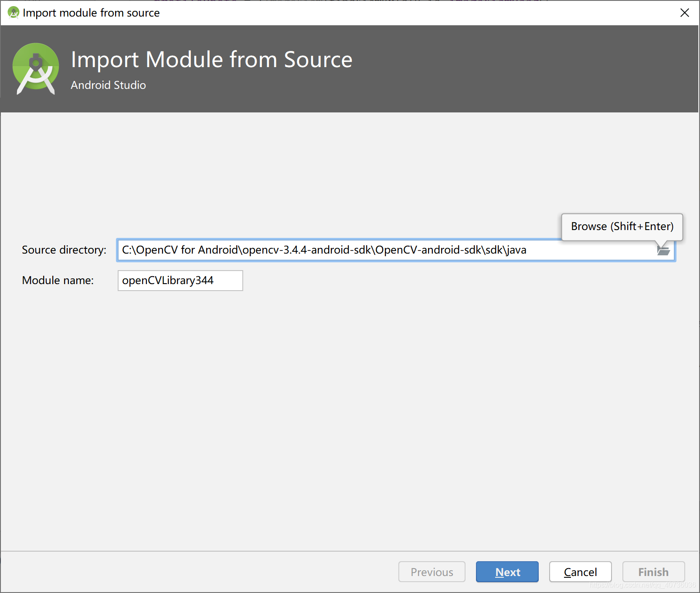Click the Android Studio subtitle text
This screenshot has width=700, height=593.
point(108,85)
